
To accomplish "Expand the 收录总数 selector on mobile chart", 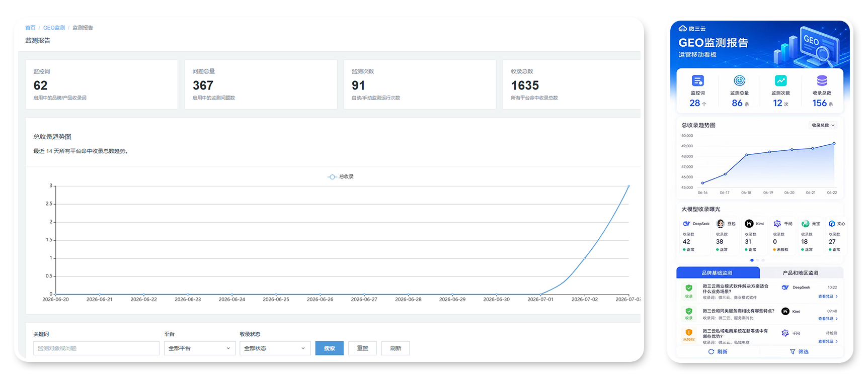I will click(823, 125).
